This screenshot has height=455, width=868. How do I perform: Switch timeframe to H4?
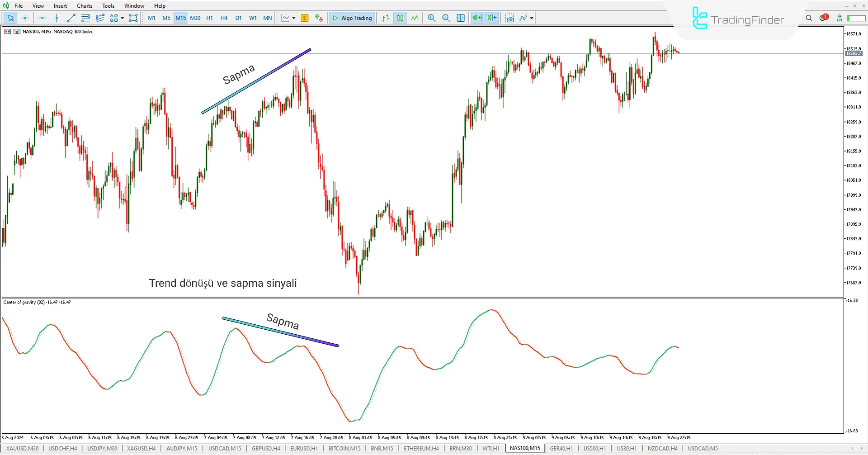[224, 18]
